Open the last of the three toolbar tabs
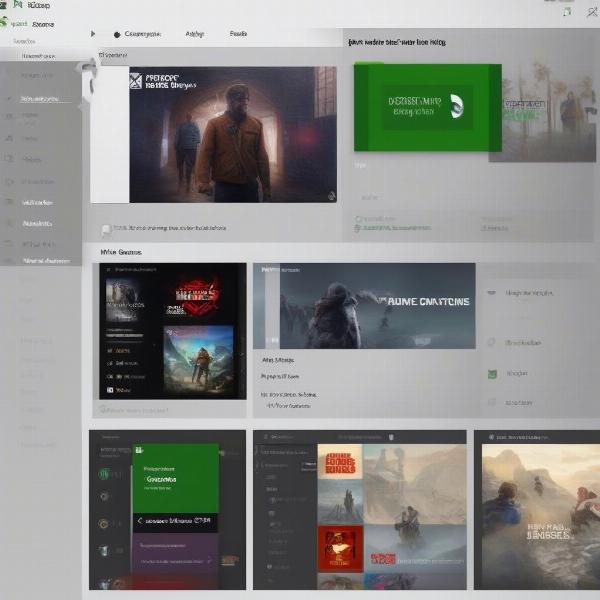Viewport: 600px width, 600px height. (x=238, y=34)
